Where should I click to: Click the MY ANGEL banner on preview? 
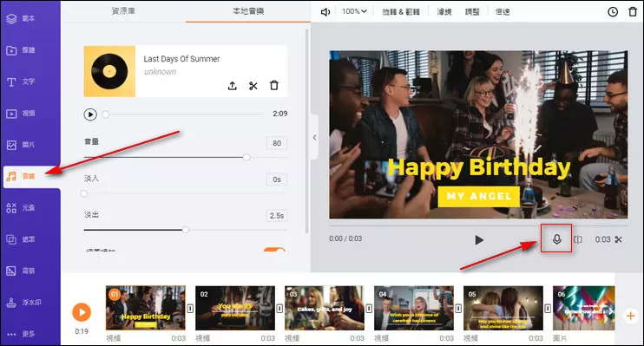pos(479,196)
